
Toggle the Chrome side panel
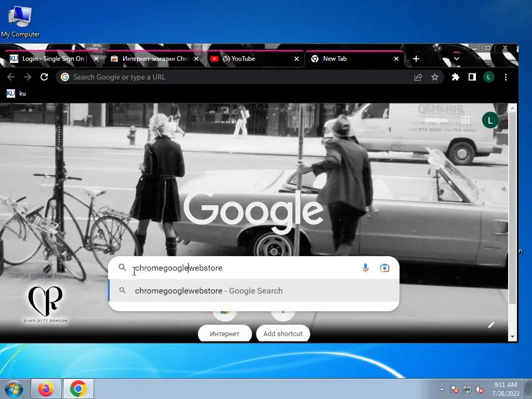coord(472,77)
